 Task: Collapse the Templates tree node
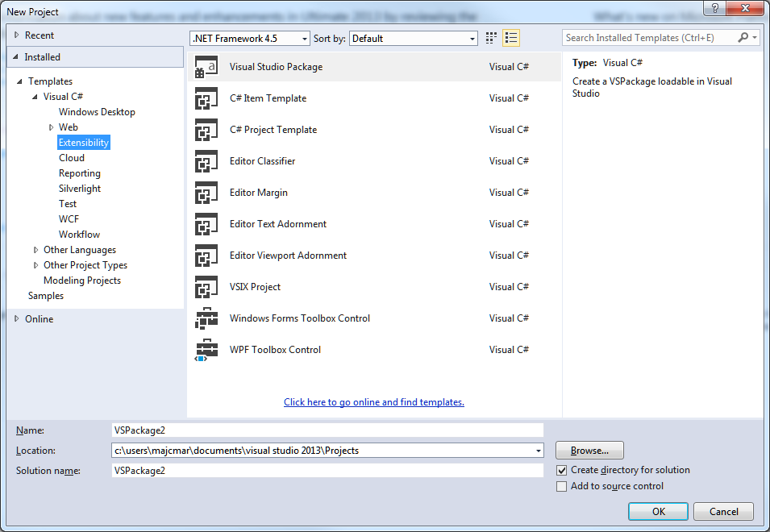coord(19,81)
